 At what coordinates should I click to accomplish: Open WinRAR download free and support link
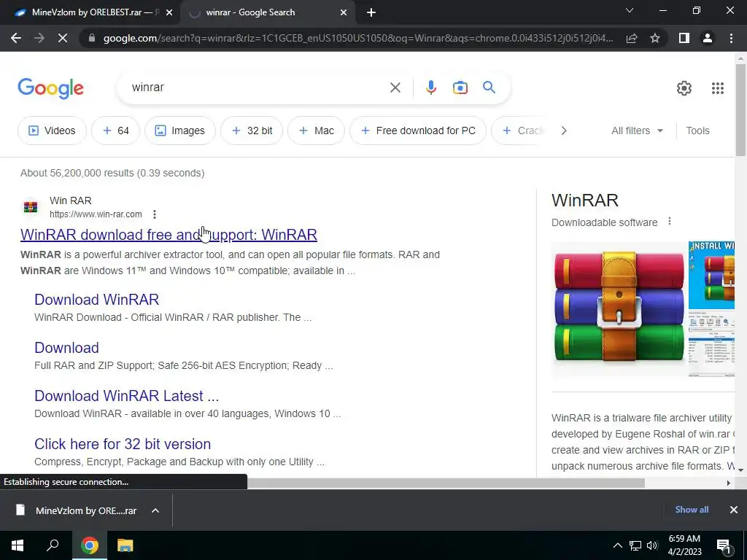[x=169, y=235]
